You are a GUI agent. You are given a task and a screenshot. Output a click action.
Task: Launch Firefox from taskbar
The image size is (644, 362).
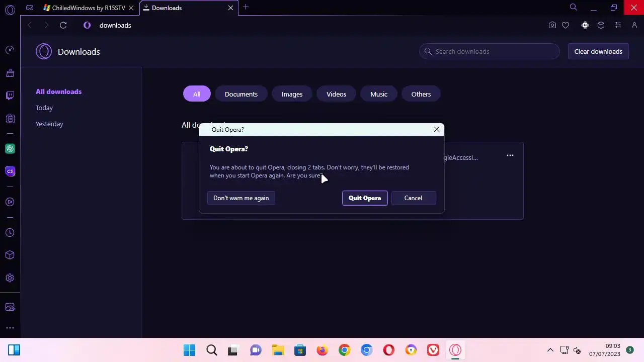point(322,350)
